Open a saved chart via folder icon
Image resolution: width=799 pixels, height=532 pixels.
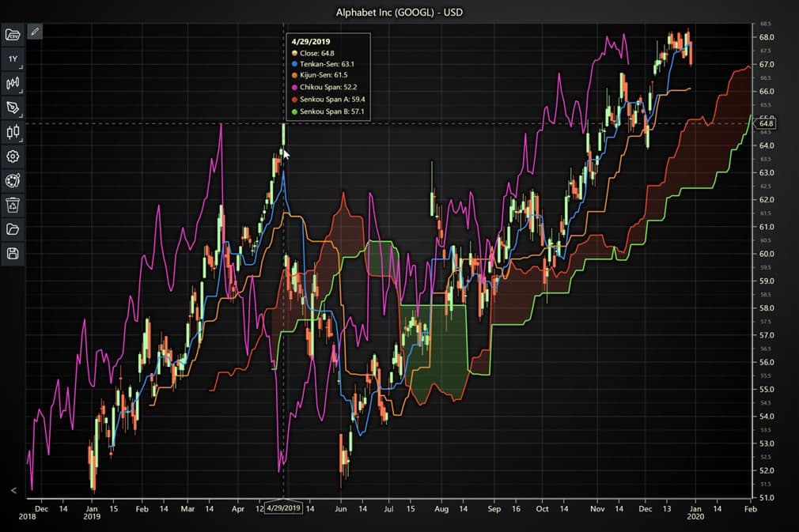coord(12,228)
